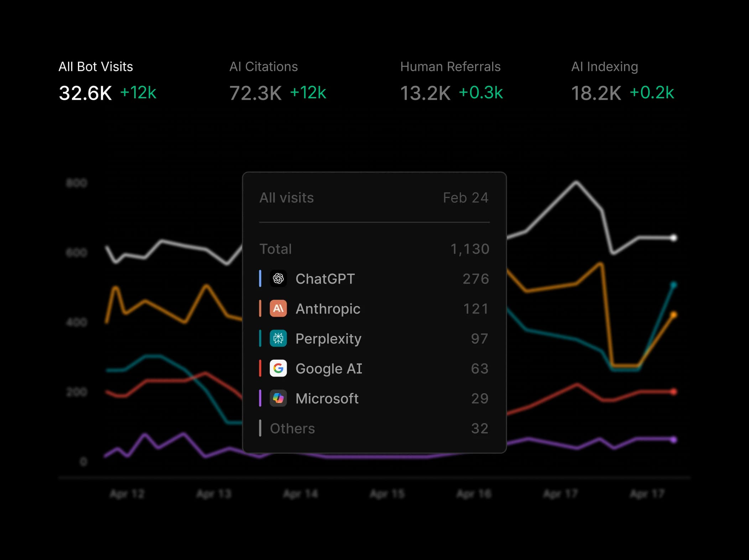The image size is (749, 560).
Task: Click the Others gray series indicator bar
Action: point(261,428)
